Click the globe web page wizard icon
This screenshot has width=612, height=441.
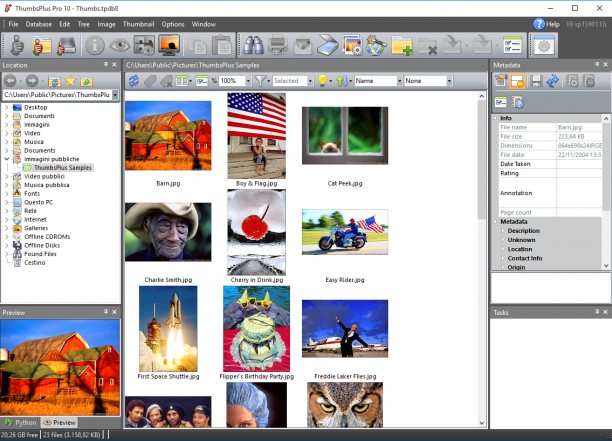pos(376,45)
